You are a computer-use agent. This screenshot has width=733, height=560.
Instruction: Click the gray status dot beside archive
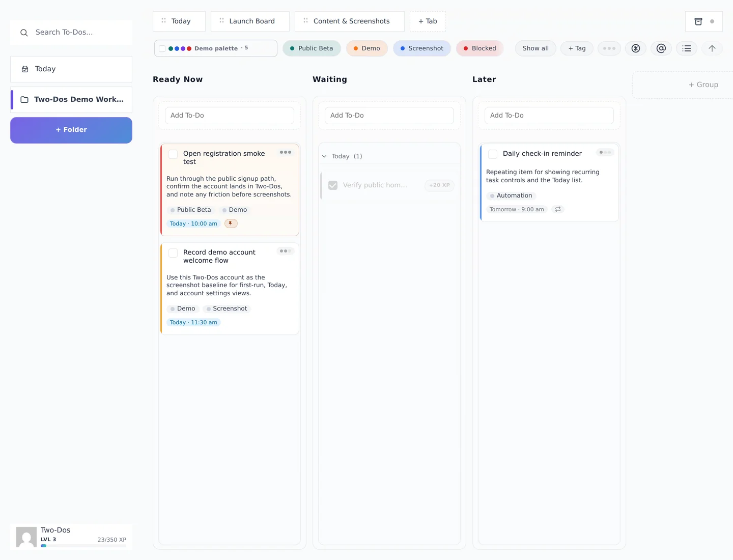[712, 21]
